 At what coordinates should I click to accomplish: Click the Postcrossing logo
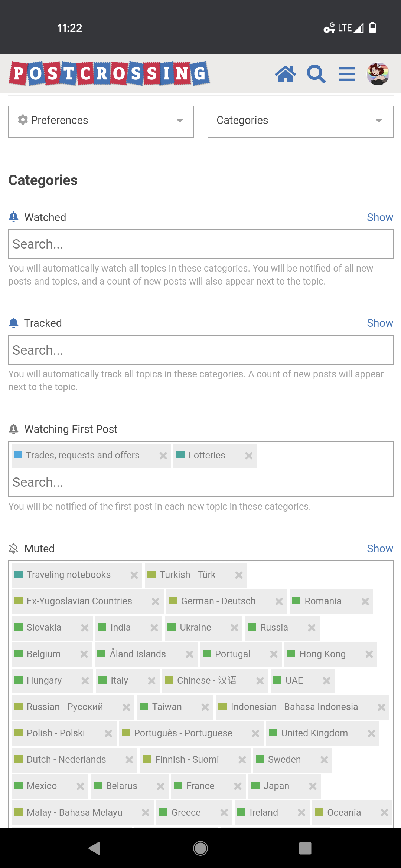110,73
